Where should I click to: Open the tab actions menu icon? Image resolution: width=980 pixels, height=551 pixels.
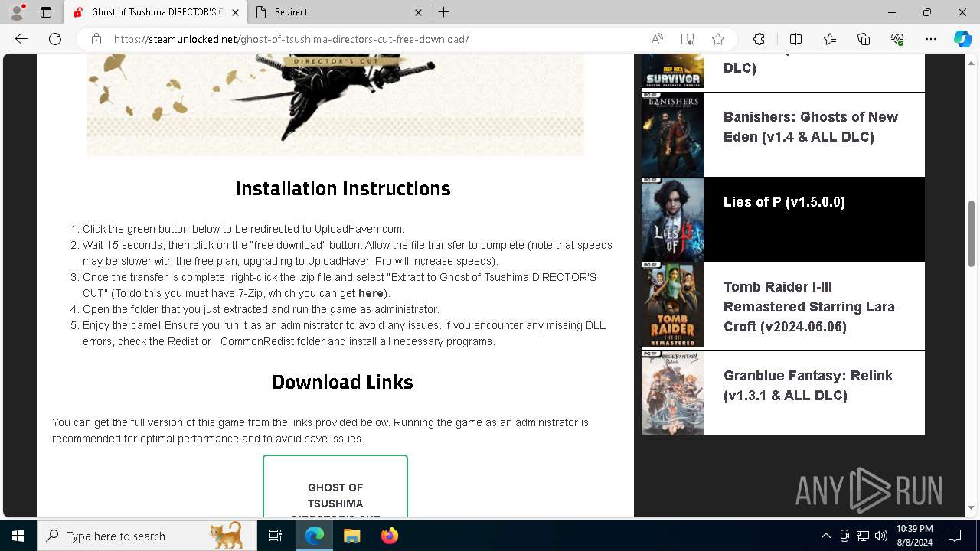[x=46, y=12]
